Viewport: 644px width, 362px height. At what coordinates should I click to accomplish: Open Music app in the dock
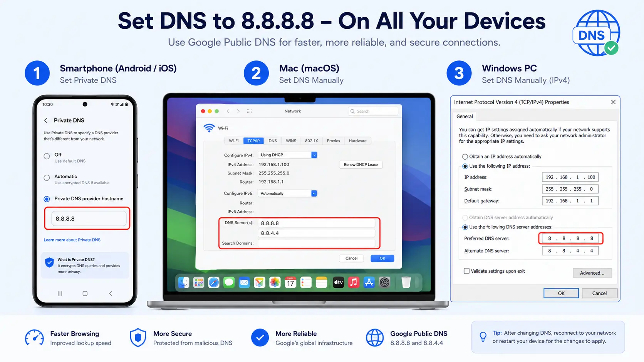(354, 283)
